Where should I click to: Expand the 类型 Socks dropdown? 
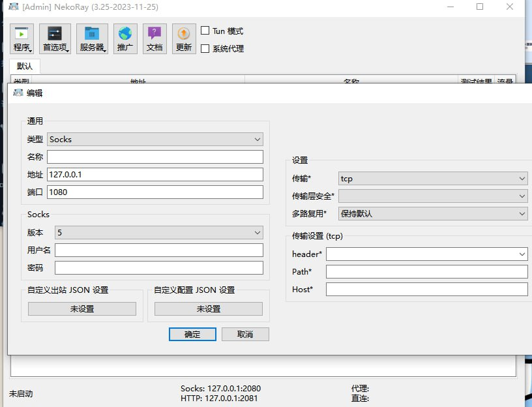pos(155,139)
